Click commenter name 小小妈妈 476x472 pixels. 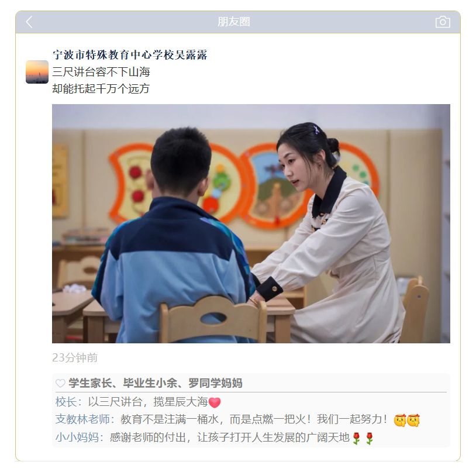click(77, 437)
